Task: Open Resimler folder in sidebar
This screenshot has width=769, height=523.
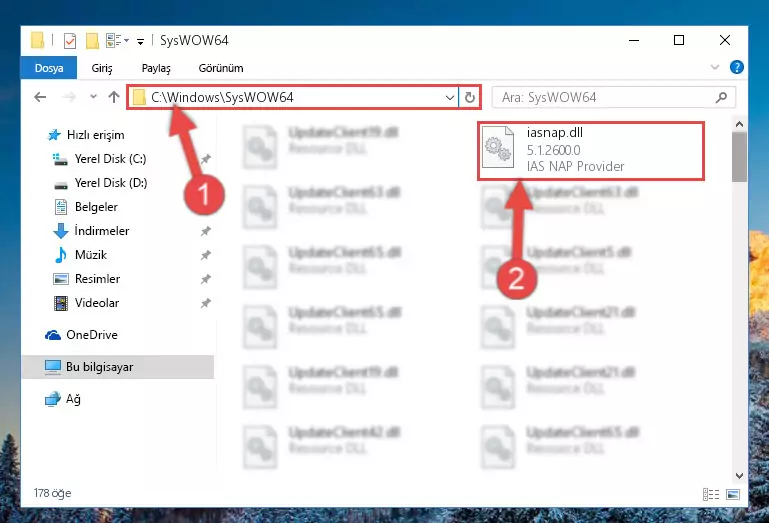Action: click(87, 279)
